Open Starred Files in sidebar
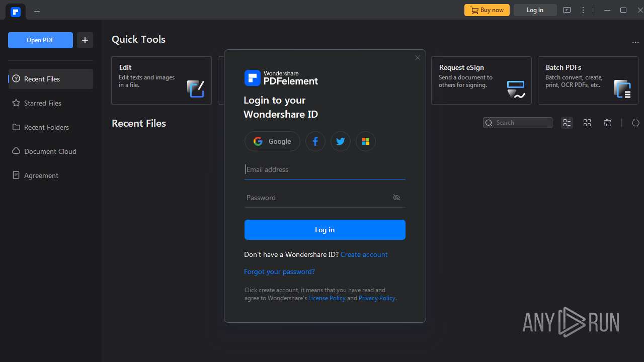Screen dimensions: 644x362 coord(51,103)
